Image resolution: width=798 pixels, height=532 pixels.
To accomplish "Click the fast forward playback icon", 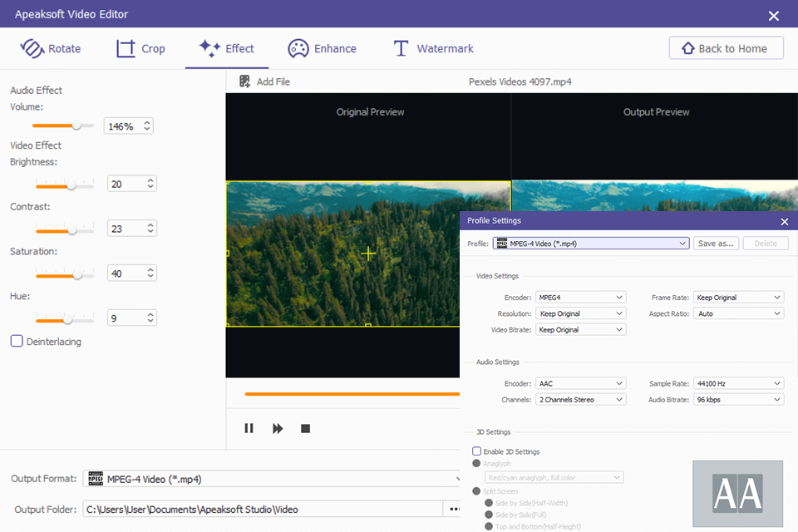I will coord(278,428).
